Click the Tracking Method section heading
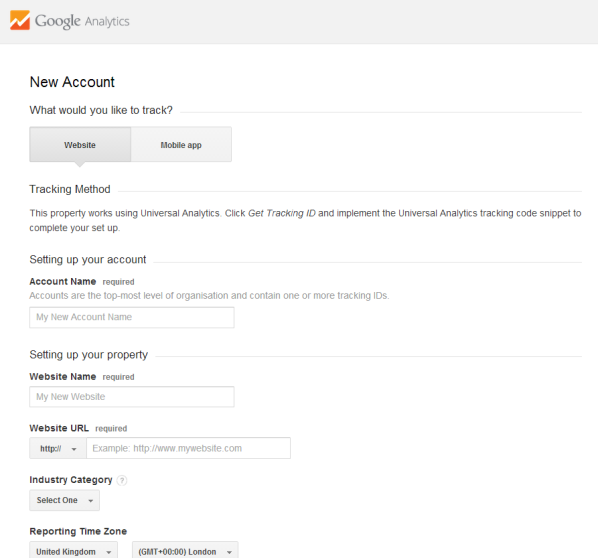The width and height of the screenshot is (598, 558). [x=70, y=189]
